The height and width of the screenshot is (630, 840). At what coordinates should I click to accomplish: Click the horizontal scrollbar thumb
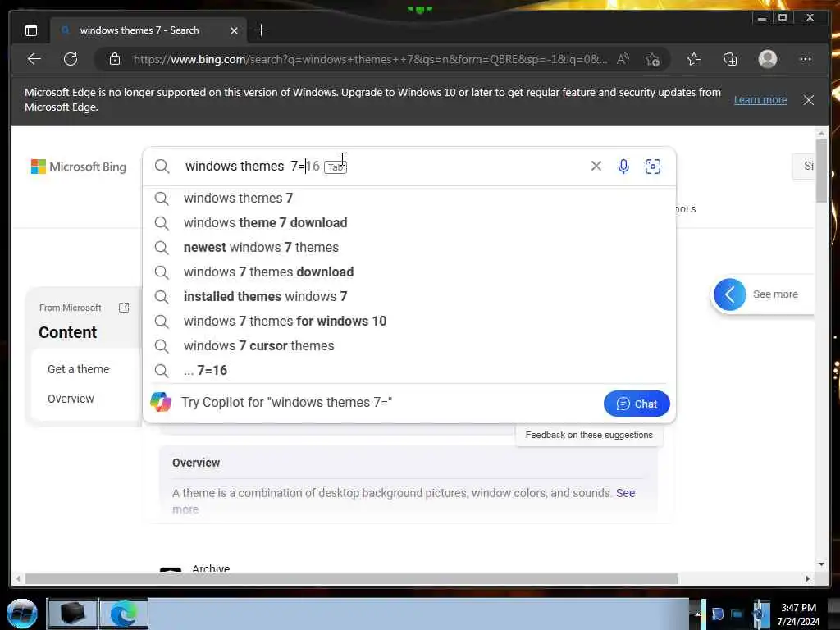(351, 578)
